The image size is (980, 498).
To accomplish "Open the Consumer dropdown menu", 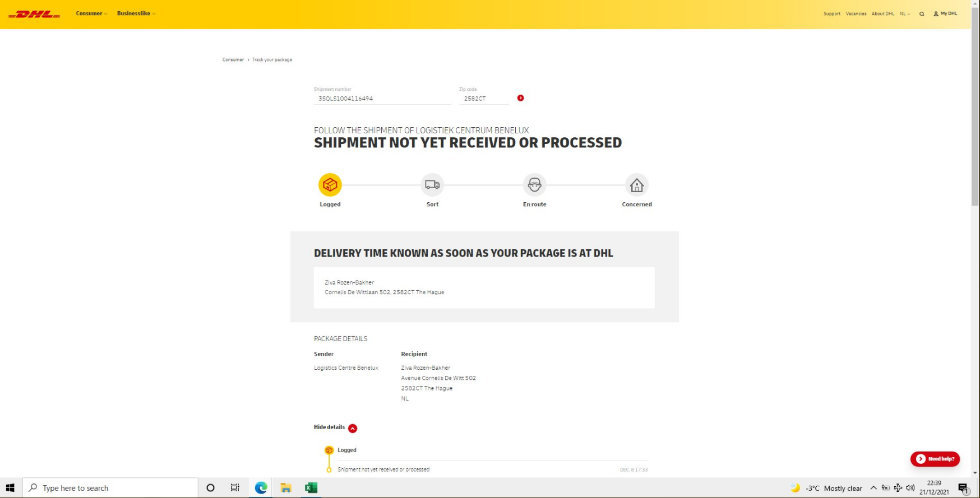I will 91,13.
